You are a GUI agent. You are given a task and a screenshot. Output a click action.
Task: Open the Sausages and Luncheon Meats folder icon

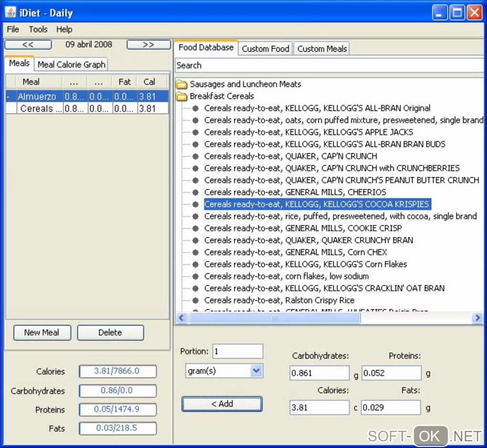(182, 84)
